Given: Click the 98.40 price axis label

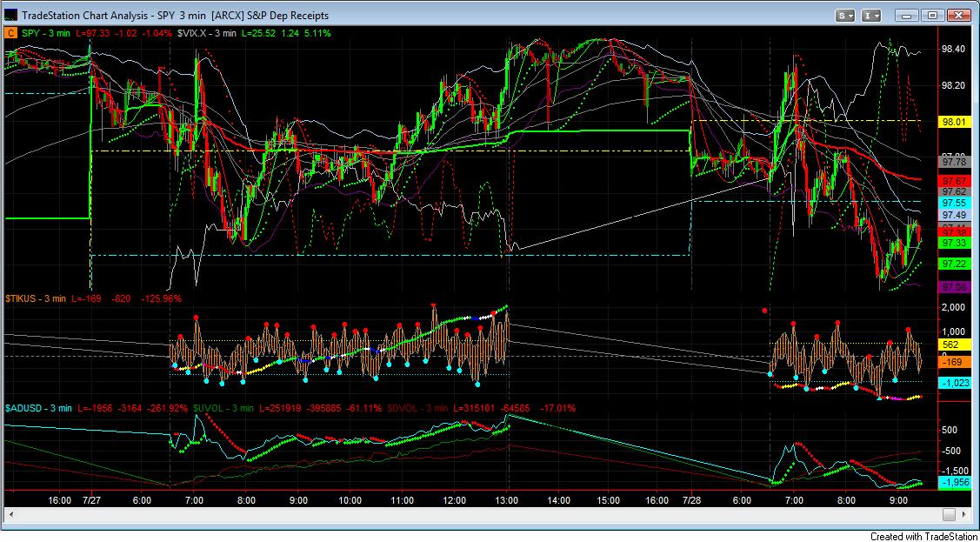Looking at the screenshot, I should point(953,50).
